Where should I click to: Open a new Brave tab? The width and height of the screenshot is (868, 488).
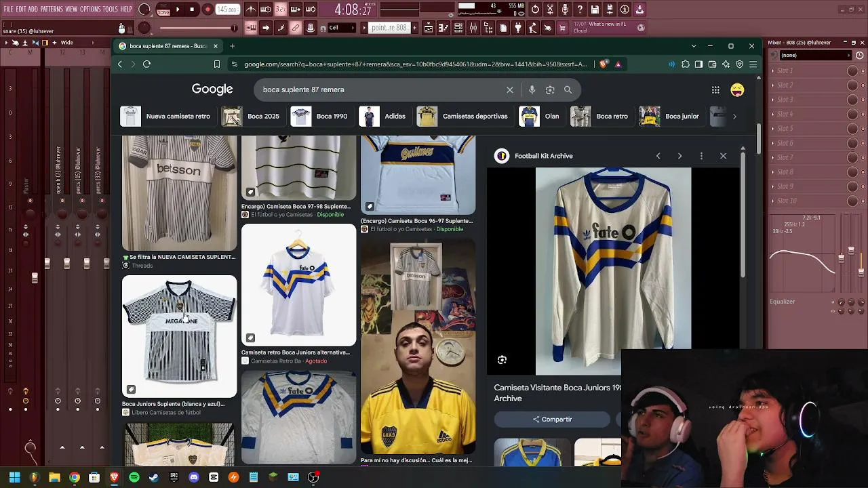tap(232, 46)
